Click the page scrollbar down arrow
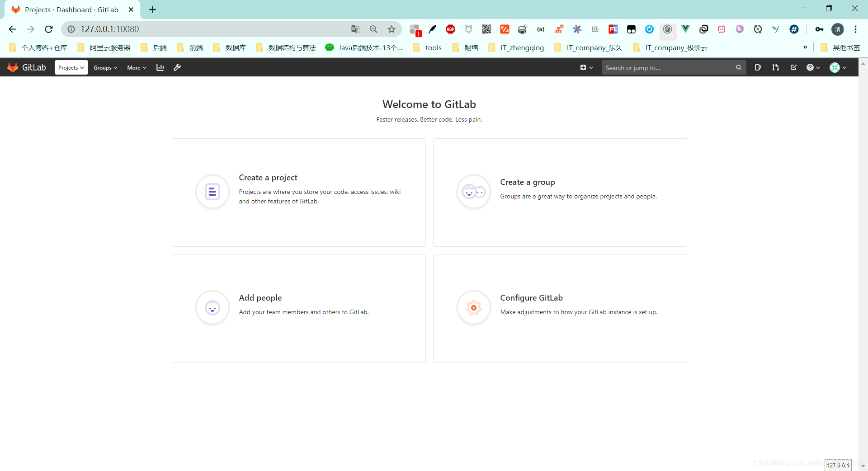This screenshot has height=471, width=868. click(863, 466)
